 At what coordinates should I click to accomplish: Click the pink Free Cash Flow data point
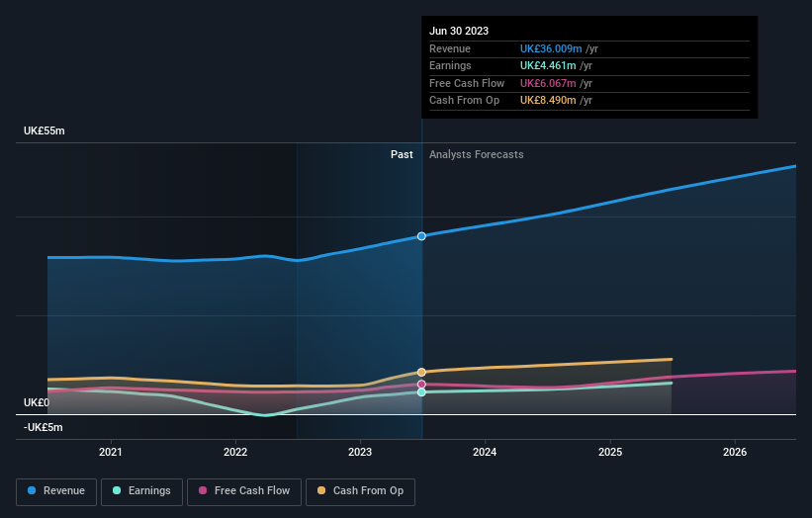pos(421,384)
